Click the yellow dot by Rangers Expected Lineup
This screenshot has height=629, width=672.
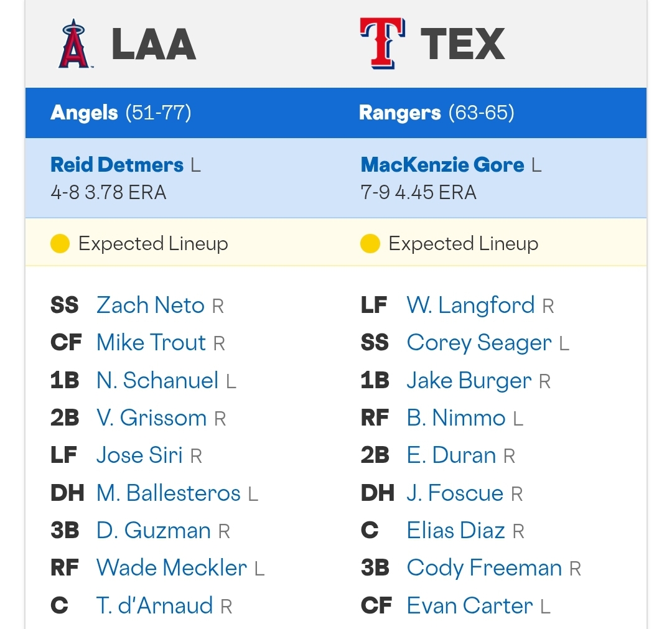[370, 244]
